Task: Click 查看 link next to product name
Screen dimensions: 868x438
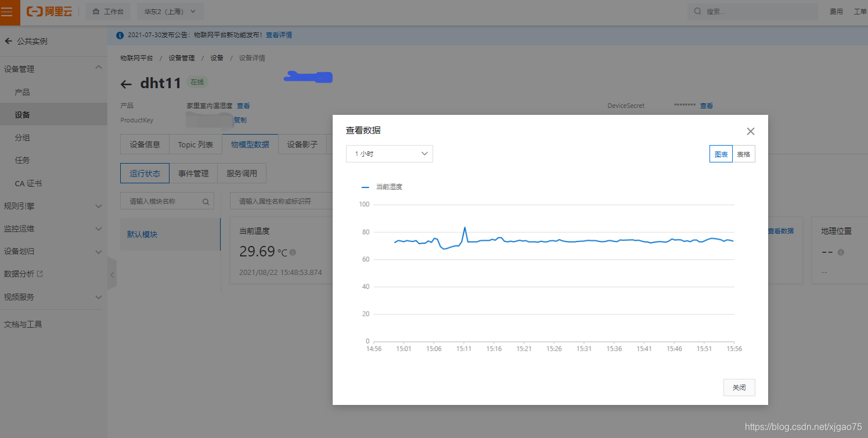Action: tap(243, 106)
